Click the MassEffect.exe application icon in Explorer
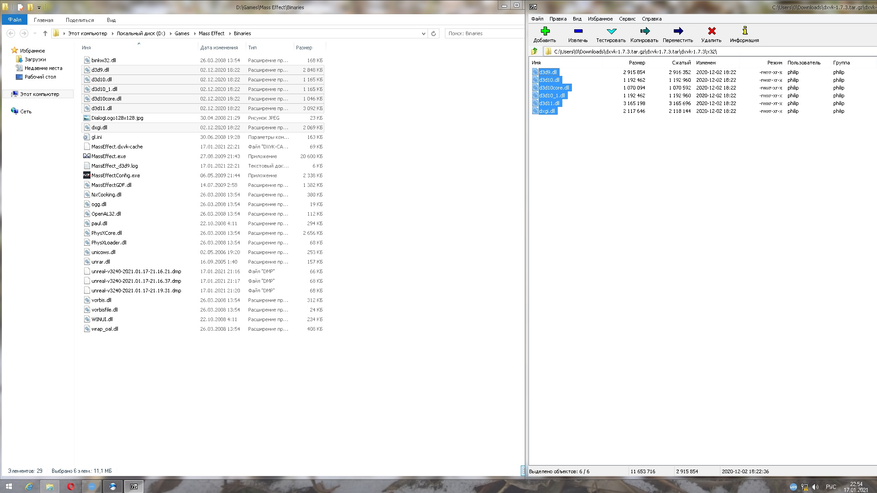The width and height of the screenshot is (877, 493). pyautogui.click(x=87, y=156)
